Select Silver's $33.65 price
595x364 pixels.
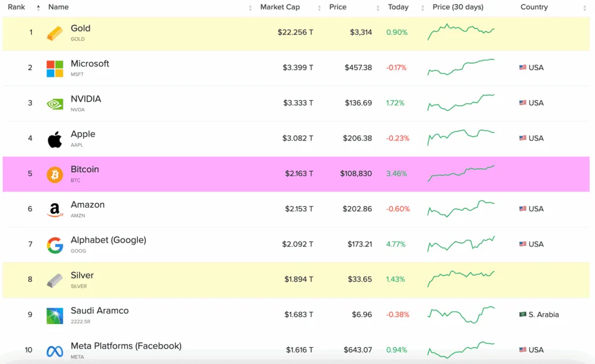click(360, 279)
